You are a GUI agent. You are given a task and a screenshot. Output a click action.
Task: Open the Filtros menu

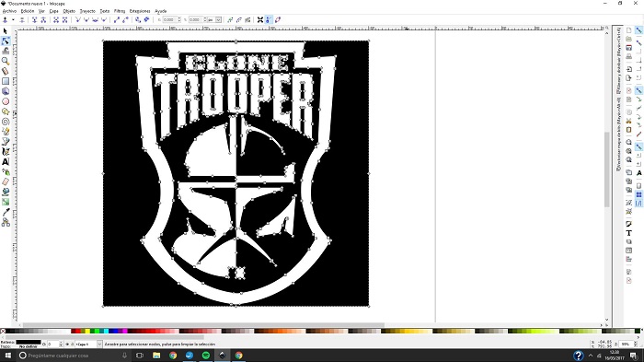pos(120,11)
